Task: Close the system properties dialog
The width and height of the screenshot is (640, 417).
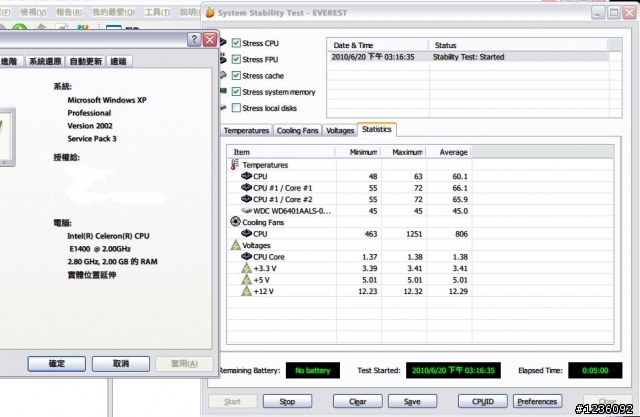Action: tap(210, 40)
